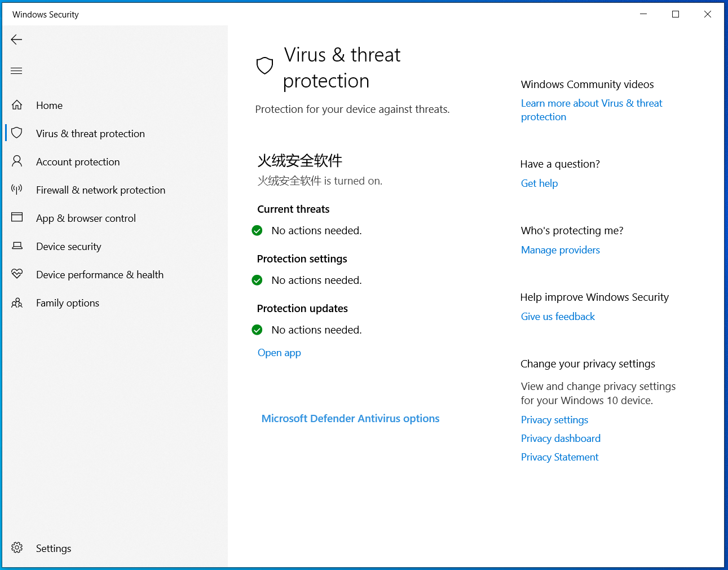Open the Settings label at bottom
This screenshot has height=570, width=728.
pyautogui.click(x=54, y=549)
